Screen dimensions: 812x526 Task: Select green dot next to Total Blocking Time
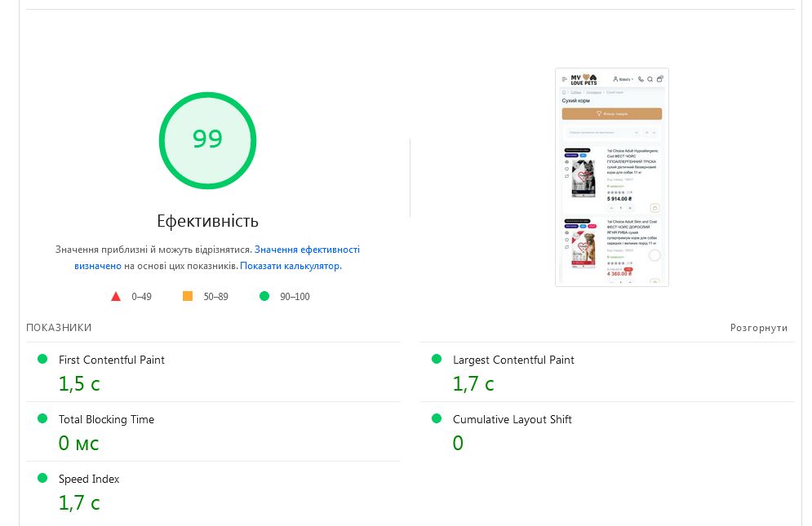[x=42, y=419]
